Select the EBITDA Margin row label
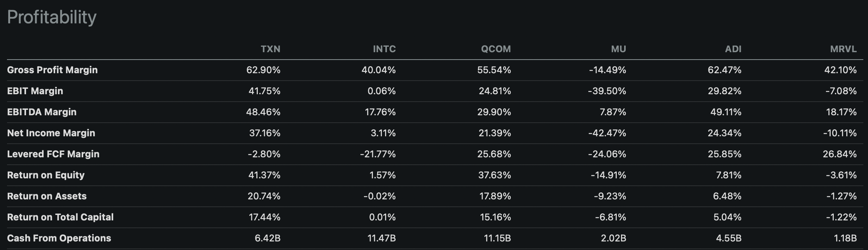 coord(42,112)
